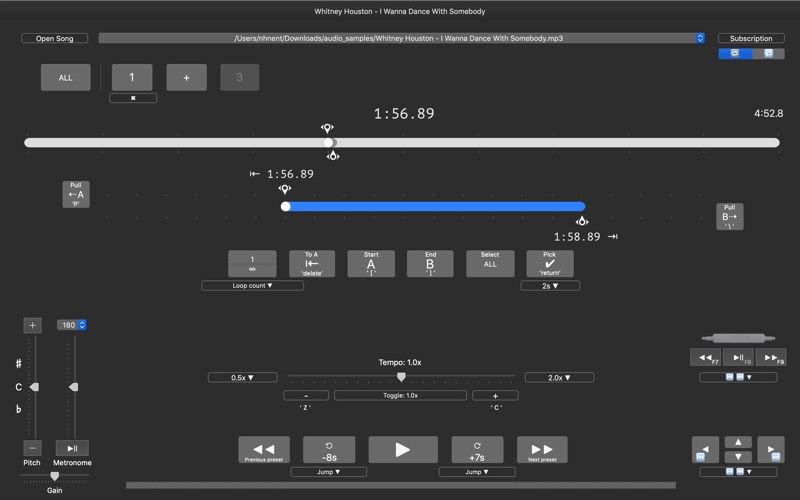The image size is (800, 500).
Task: Click loop end marker below main timeline
Action: point(333,156)
